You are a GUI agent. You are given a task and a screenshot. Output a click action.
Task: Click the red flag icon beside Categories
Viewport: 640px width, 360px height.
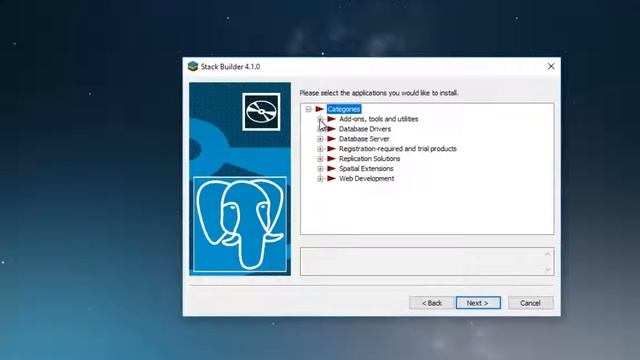(320, 109)
